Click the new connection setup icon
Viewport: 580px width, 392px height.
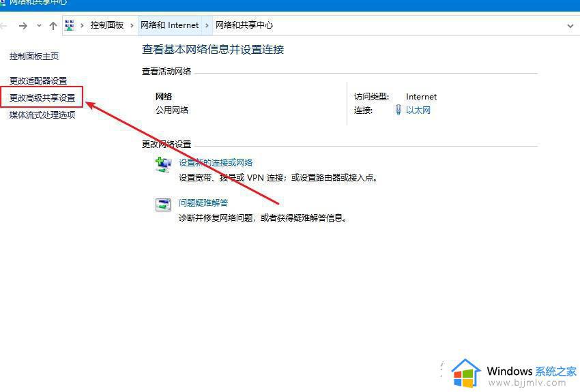point(163,165)
